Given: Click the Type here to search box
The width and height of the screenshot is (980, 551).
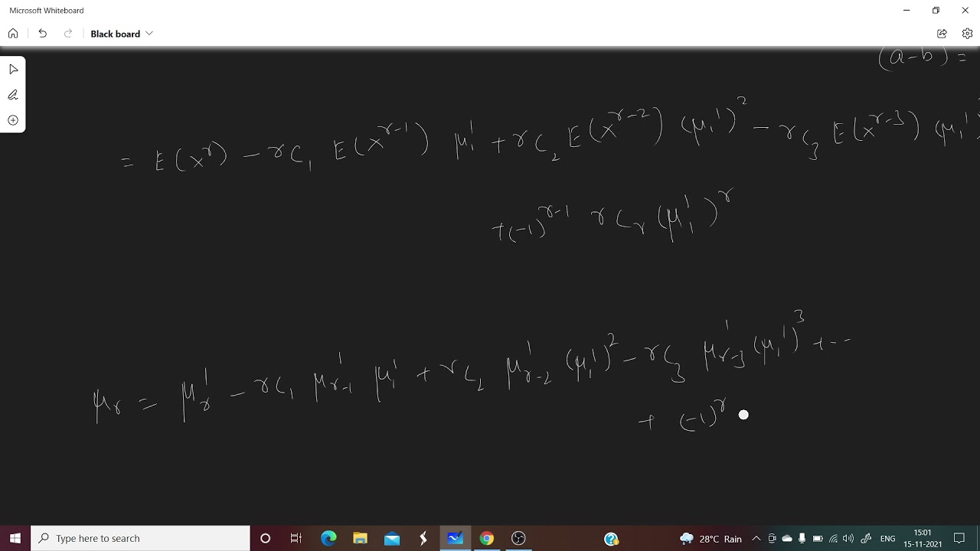Looking at the screenshot, I should (x=141, y=538).
